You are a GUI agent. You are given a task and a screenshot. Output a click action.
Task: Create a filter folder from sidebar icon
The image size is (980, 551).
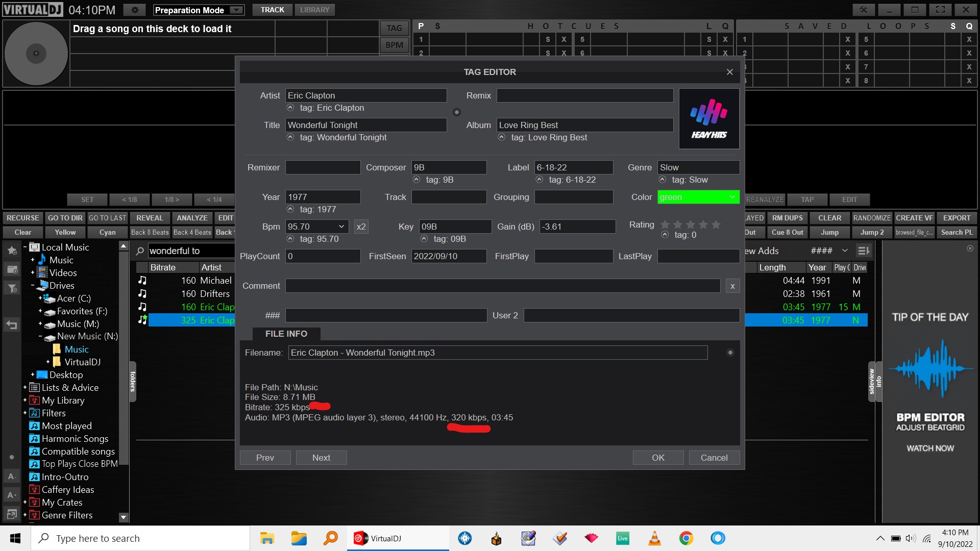pos(12,289)
